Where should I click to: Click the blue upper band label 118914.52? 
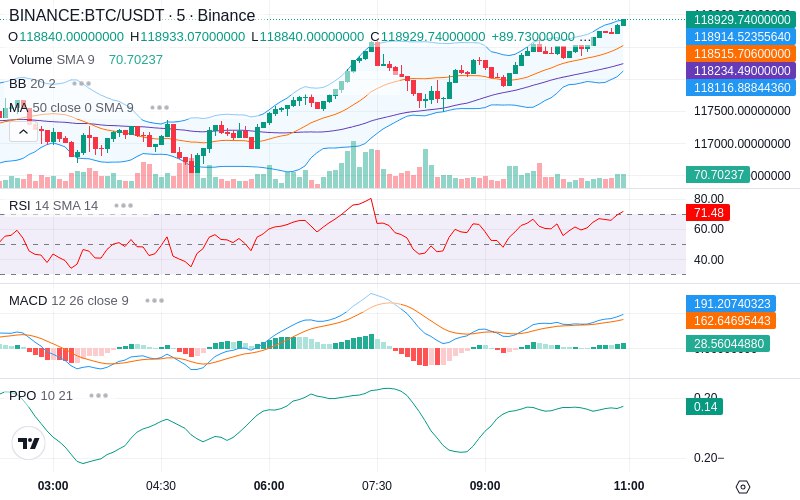click(741, 37)
